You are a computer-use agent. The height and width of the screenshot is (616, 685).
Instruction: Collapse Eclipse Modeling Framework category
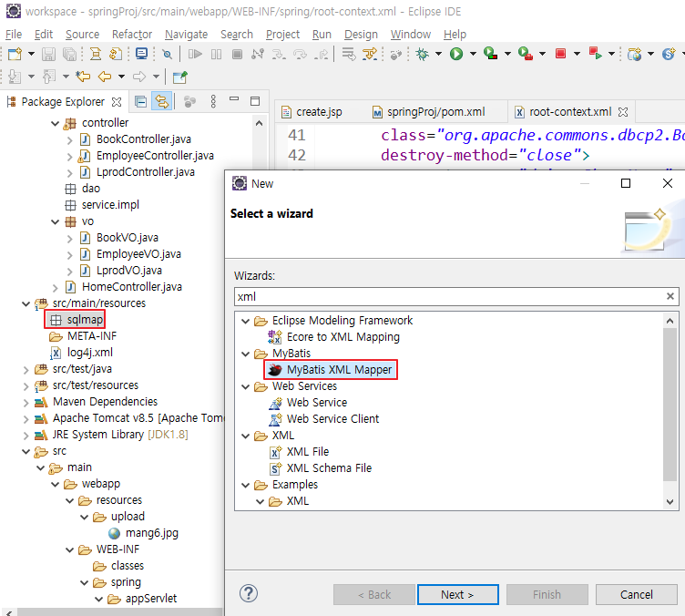246,321
